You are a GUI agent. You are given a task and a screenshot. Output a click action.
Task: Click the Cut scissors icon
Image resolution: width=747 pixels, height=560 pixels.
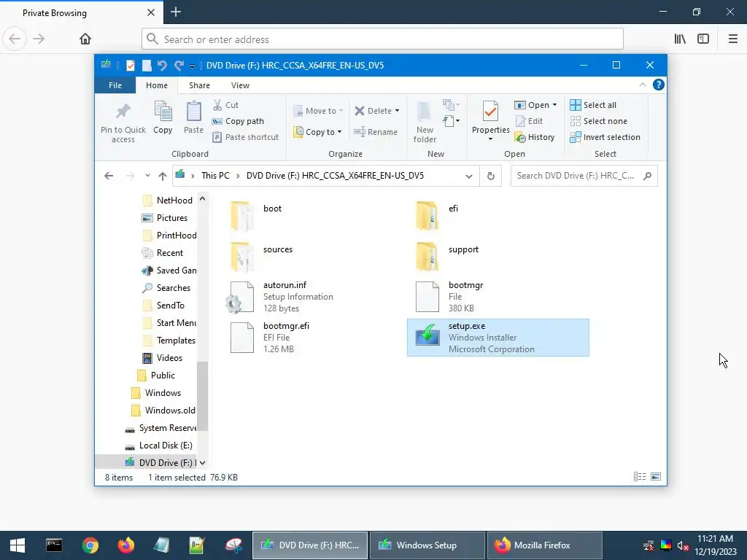pyautogui.click(x=217, y=105)
